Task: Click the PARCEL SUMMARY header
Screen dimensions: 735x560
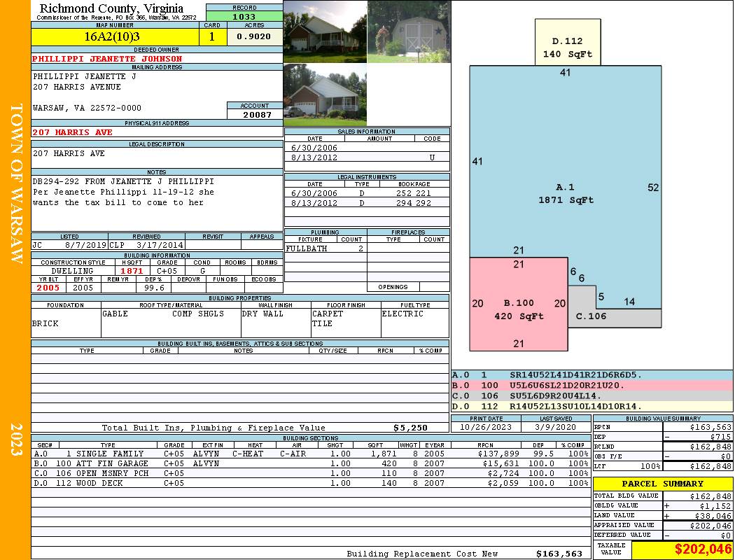Action: (662, 484)
